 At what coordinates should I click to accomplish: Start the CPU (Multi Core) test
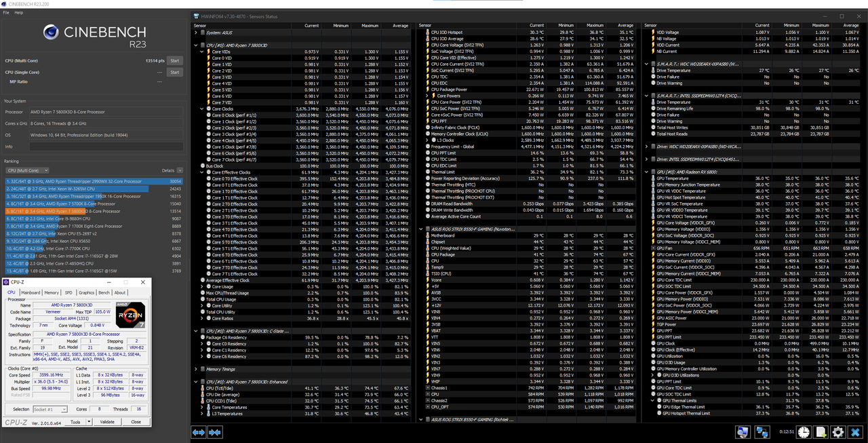coord(175,60)
